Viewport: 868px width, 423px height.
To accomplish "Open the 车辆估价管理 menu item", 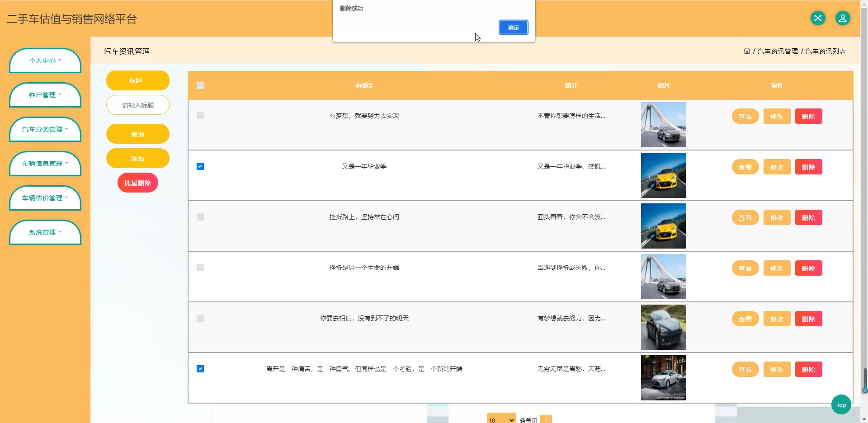I will pyautogui.click(x=45, y=198).
